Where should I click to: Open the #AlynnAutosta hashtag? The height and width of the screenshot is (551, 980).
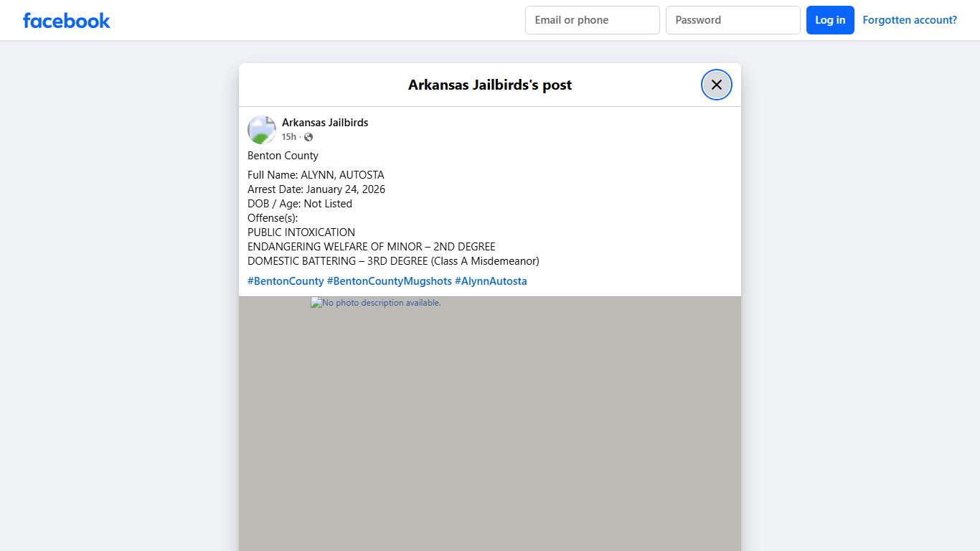tap(491, 281)
